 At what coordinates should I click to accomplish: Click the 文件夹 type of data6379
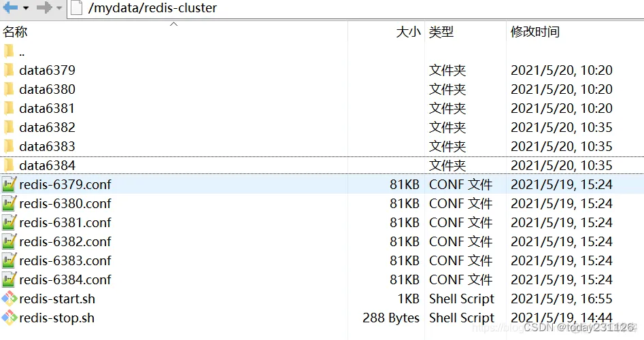tap(447, 70)
